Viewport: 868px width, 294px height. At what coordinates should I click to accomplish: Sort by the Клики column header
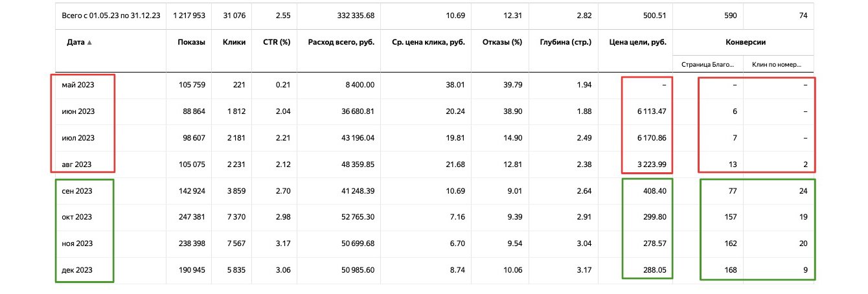click(x=233, y=43)
